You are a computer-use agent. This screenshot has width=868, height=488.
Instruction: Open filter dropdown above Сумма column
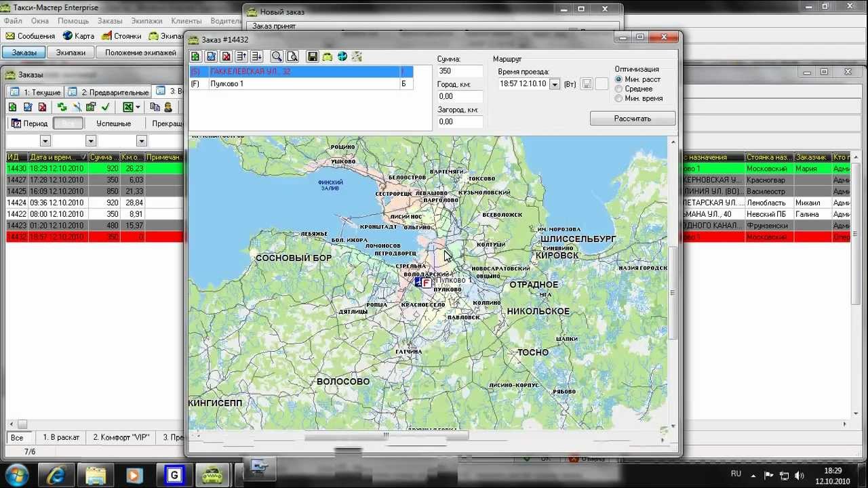click(x=142, y=141)
